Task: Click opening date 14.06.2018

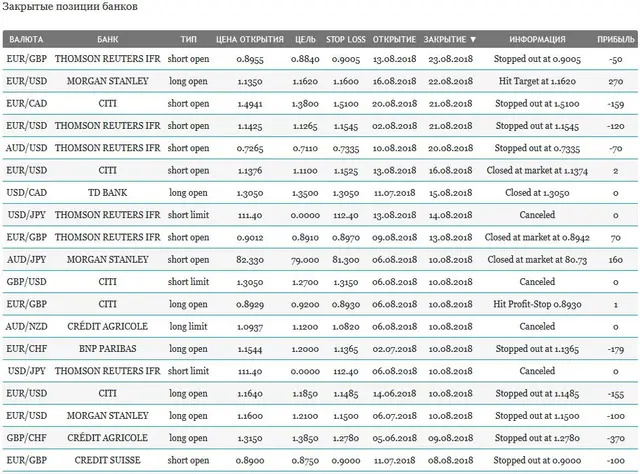Action: [x=394, y=394]
